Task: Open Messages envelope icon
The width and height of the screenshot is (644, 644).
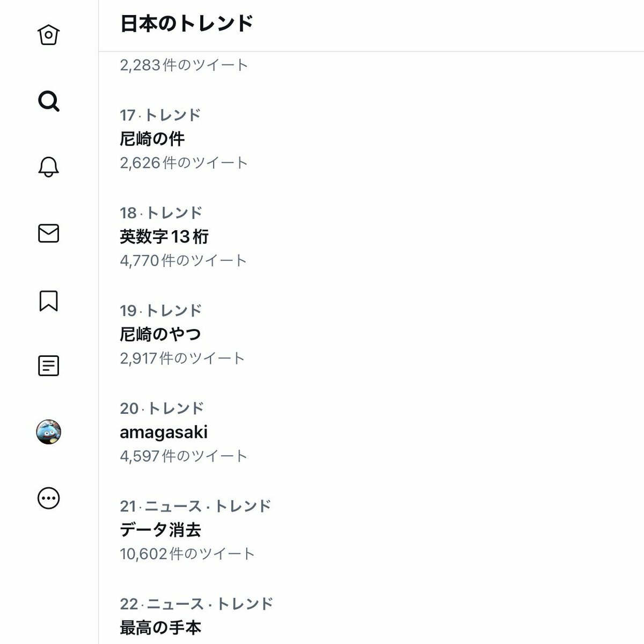Action: click(x=49, y=233)
